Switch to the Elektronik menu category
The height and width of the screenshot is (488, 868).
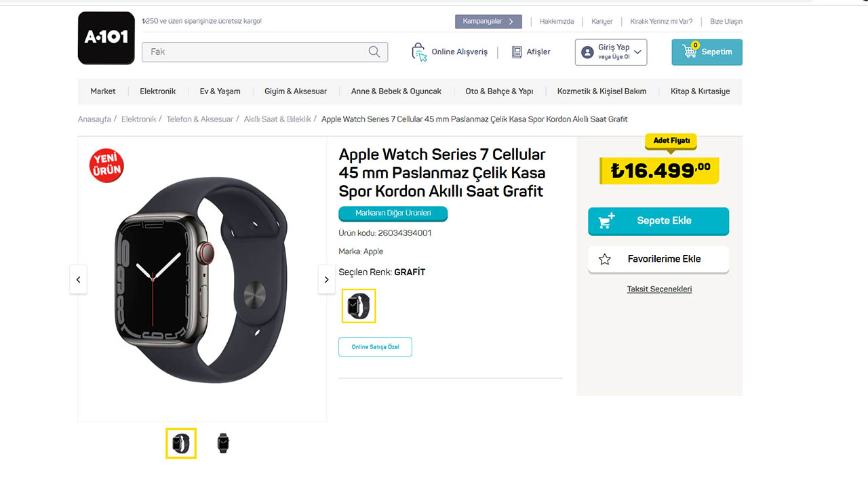(157, 91)
